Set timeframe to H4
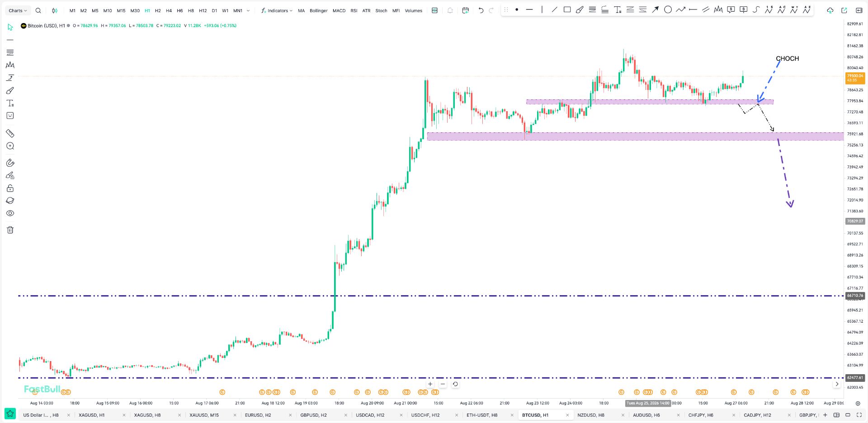 coord(169,11)
